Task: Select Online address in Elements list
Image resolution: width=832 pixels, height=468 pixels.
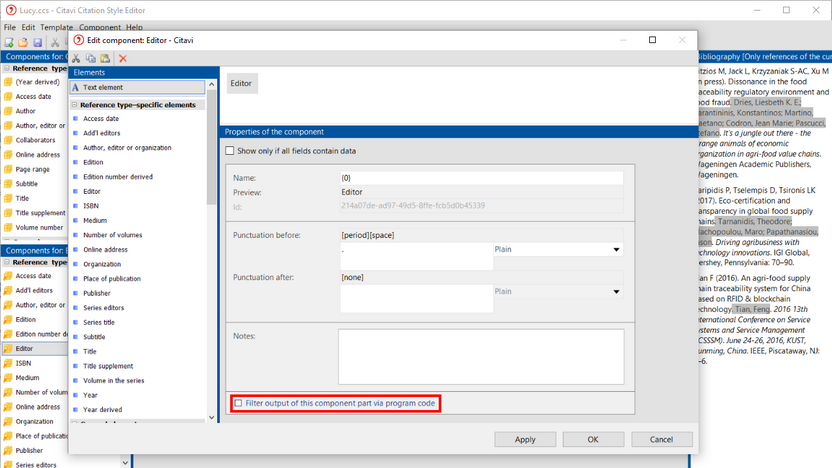Action: click(x=105, y=249)
